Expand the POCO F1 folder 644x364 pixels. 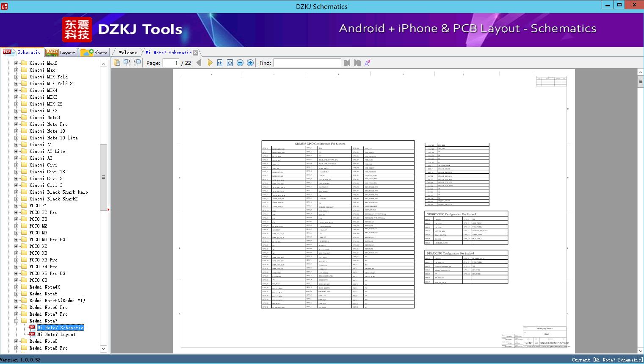17,206
